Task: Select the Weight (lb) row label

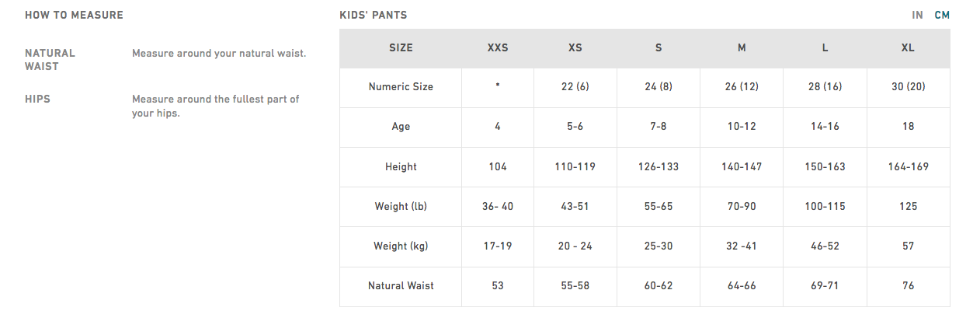Action: click(401, 206)
